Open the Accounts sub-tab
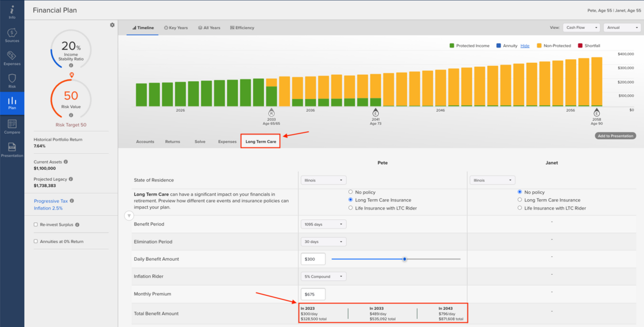The width and height of the screenshot is (644, 327). 145,142
